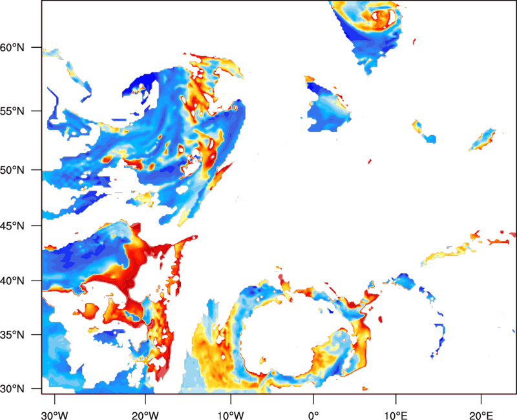Viewport: 517px width, 420px height.
Task: Click the 60°N latitude label
Action: click(x=12, y=47)
